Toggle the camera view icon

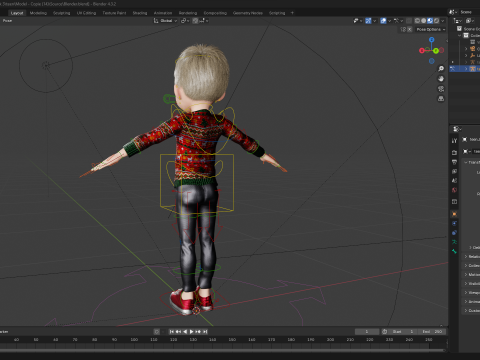[x=441, y=89]
